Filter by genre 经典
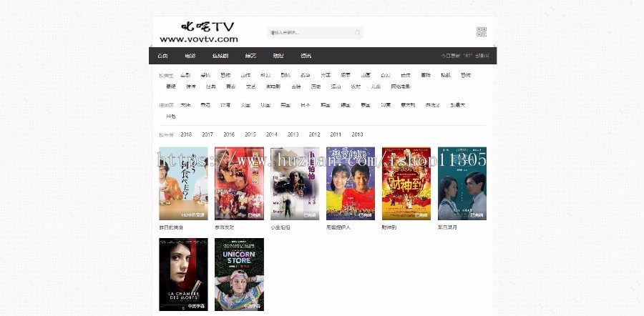Image resolution: width=644 pixels, height=316 pixels. (210, 87)
